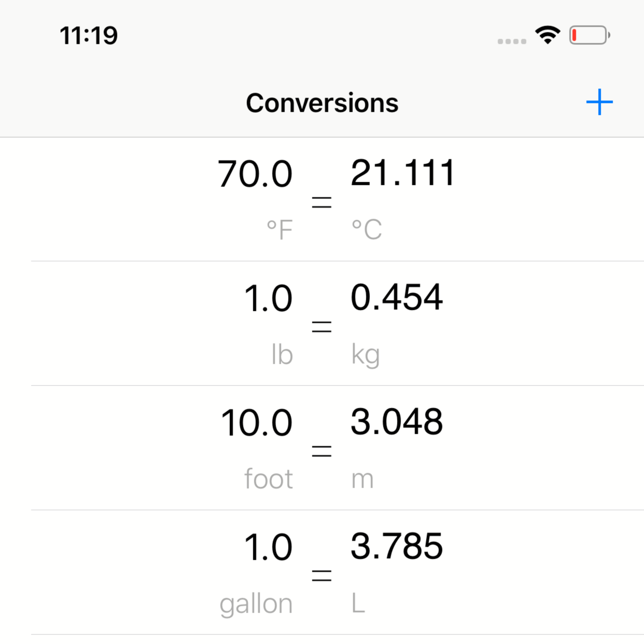Edit the 70.0 Fahrenheit value

pyautogui.click(x=255, y=174)
